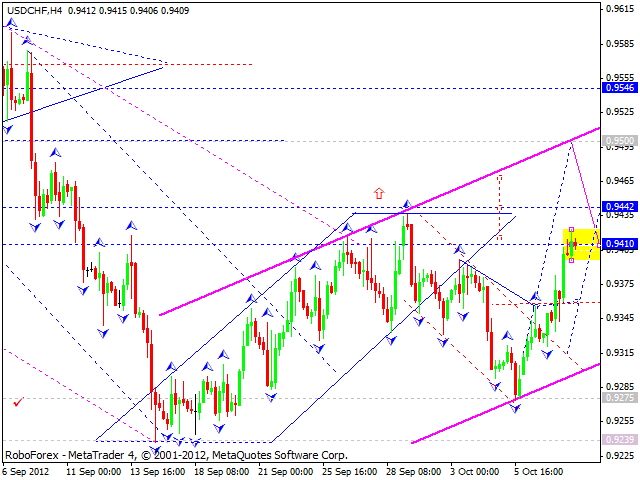The height and width of the screenshot is (480, 640).
Task: Select the gray 0.9239 price label
Action: tap(619, 440)
